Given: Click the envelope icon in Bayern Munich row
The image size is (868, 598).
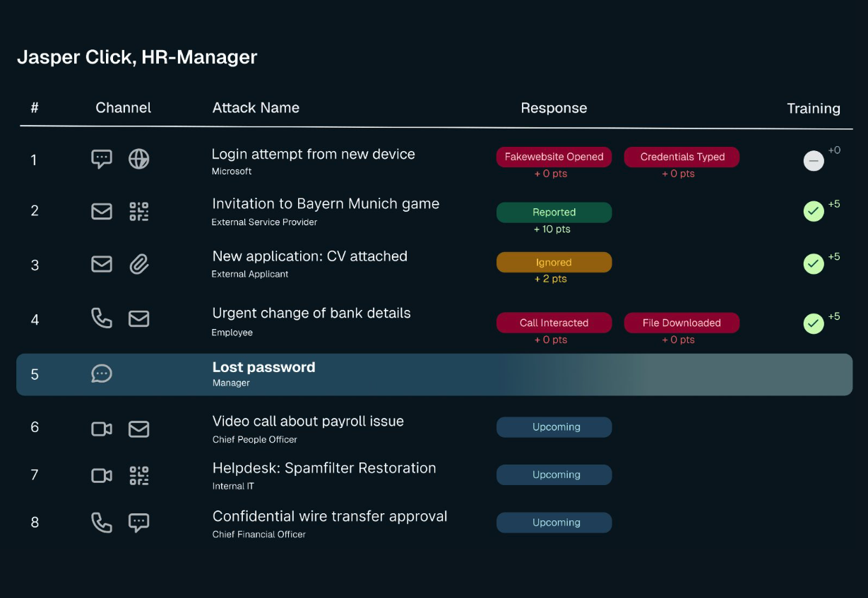Looking at the screenshot, I should coord(102,211).
